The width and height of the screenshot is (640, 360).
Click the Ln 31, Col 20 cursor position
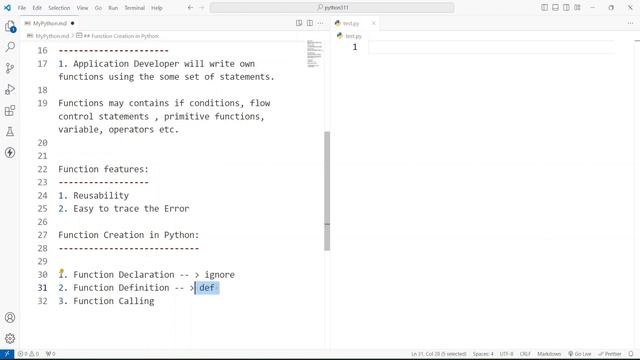pos(438,354)
